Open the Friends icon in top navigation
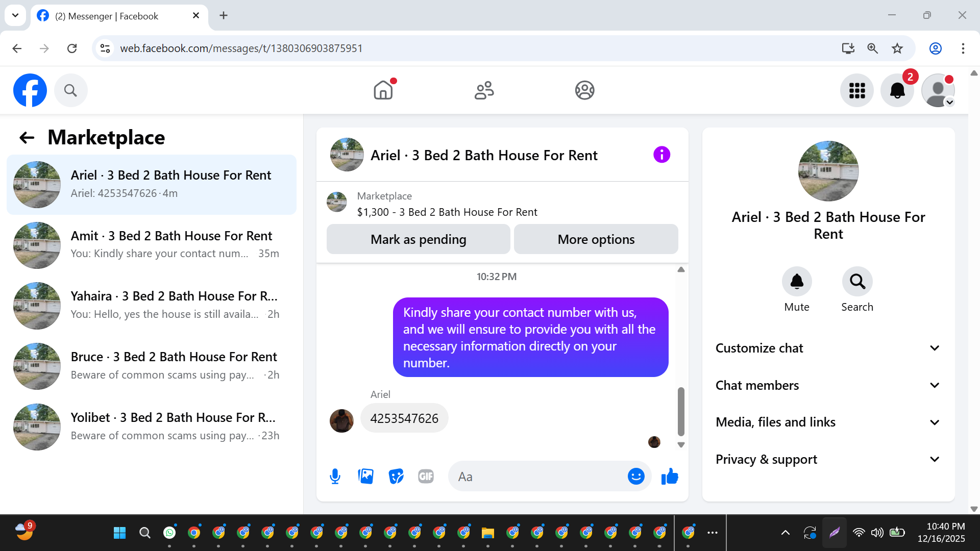 (x=484, y=90)
